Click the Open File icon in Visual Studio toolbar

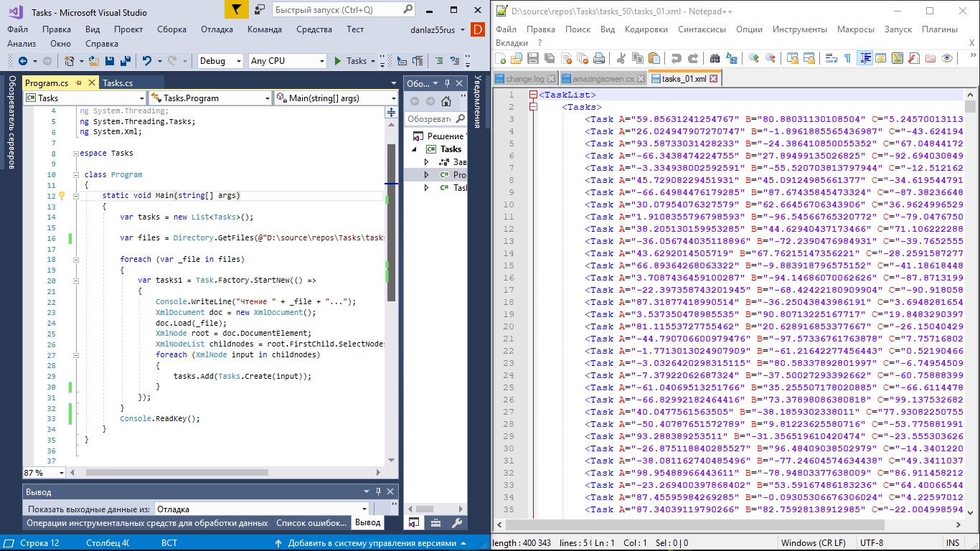(93, 61)
